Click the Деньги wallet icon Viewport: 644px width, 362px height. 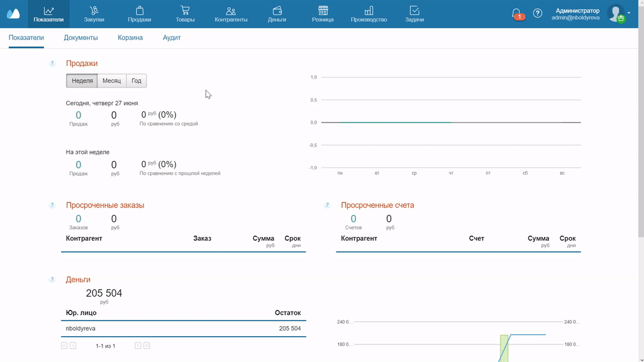click(277, 11)
